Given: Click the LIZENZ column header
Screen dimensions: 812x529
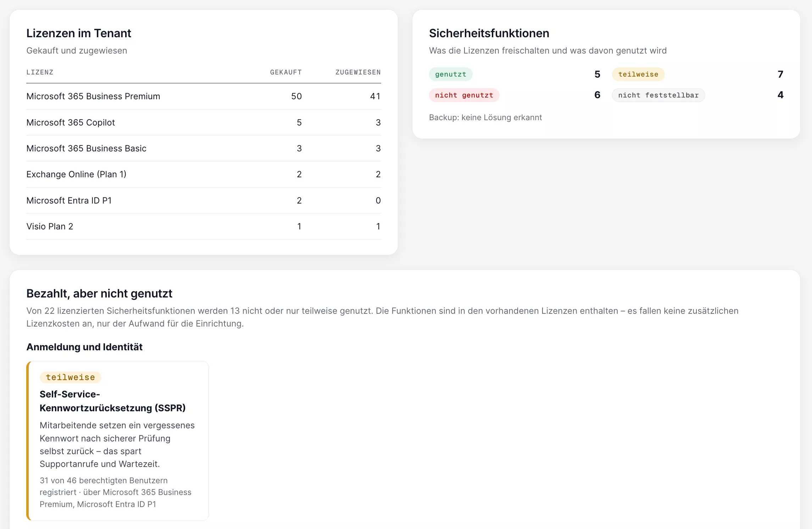Looking at the screenshot, I should [x=40, y=72].
